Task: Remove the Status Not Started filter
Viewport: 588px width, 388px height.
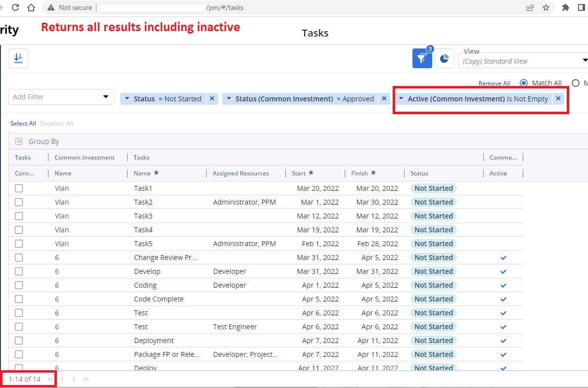Action: (x=212, y=99)
